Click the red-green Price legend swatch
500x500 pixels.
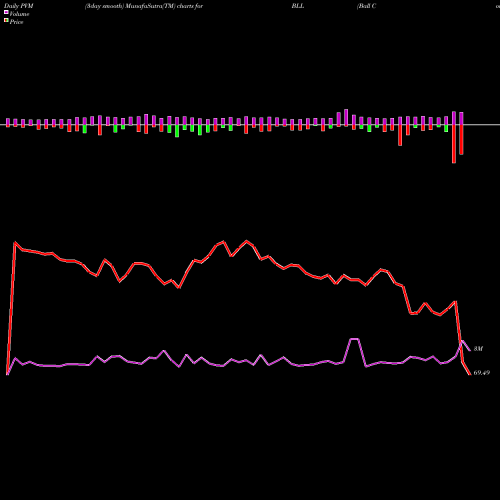coord(6,21)
